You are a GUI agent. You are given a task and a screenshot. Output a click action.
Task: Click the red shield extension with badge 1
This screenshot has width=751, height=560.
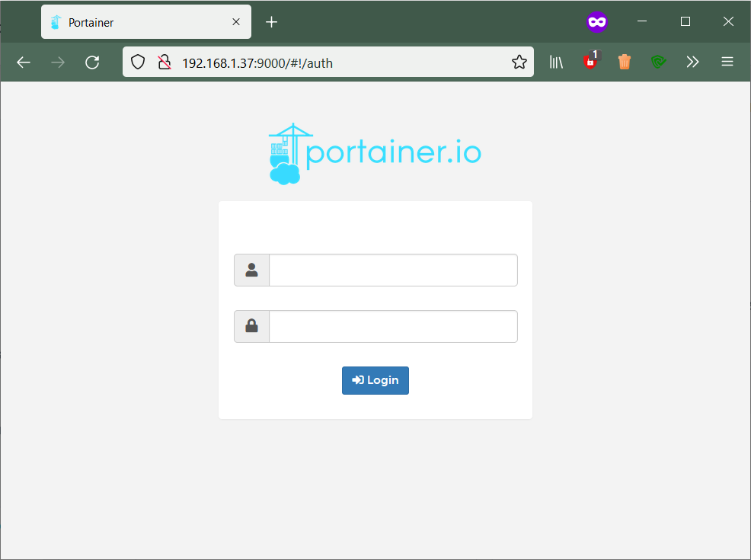590,62
